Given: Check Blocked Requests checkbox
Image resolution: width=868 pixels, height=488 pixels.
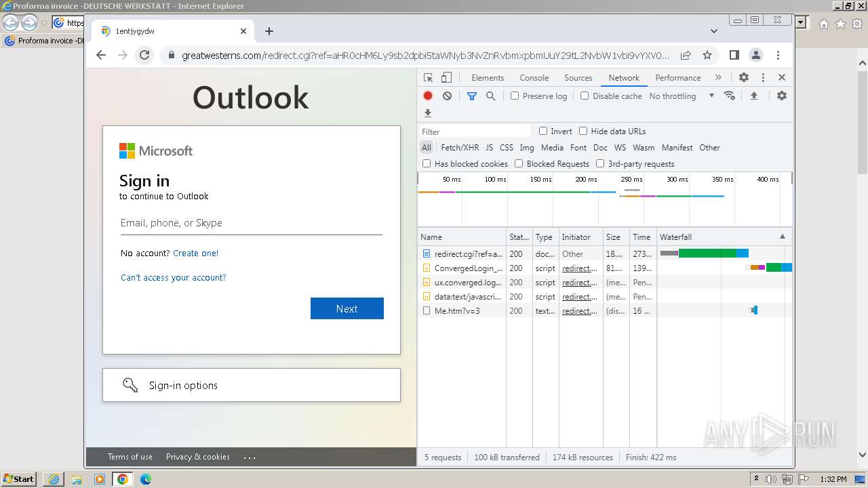Looking at the screenshot, I should pyautogui.click(x=519, y=163).
